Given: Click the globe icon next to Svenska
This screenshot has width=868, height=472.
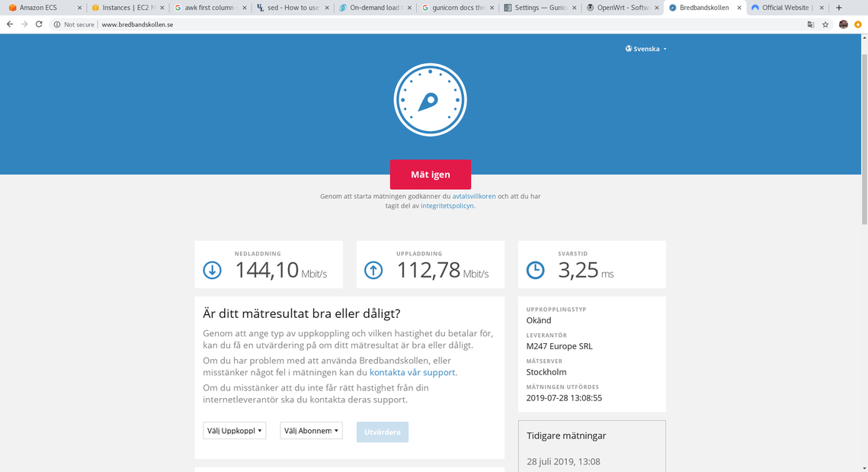Looking at the screenshot, I should pyautogui.click(x=628, y=49).
